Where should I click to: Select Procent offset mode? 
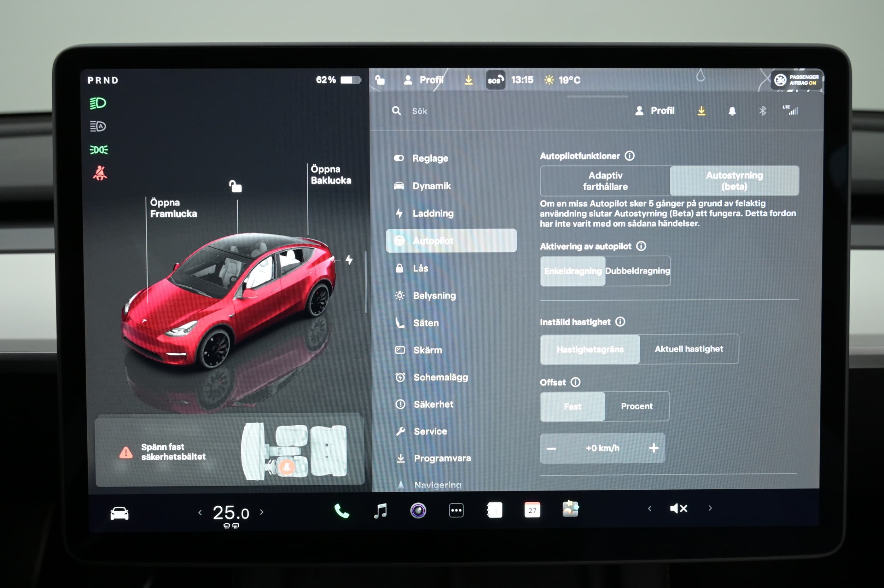tap(637, 406)
